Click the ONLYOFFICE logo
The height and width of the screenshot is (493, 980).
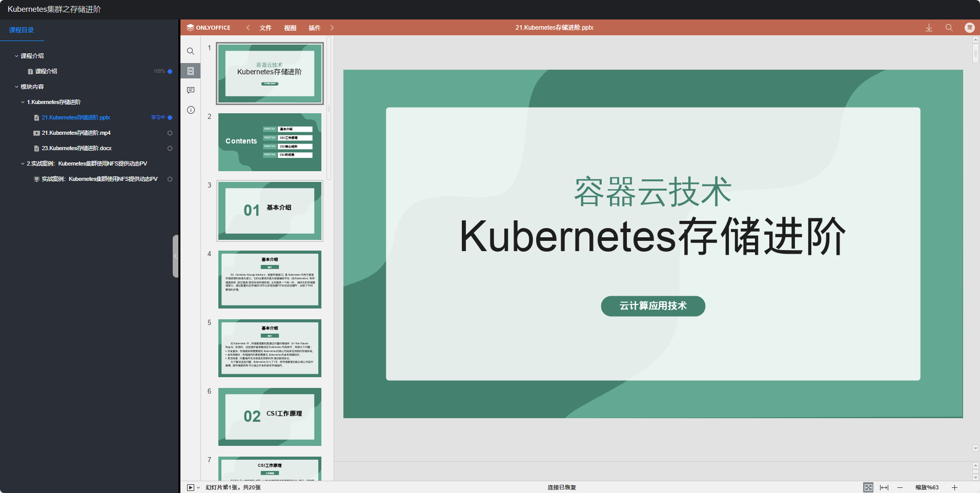(x=209, y=28)
